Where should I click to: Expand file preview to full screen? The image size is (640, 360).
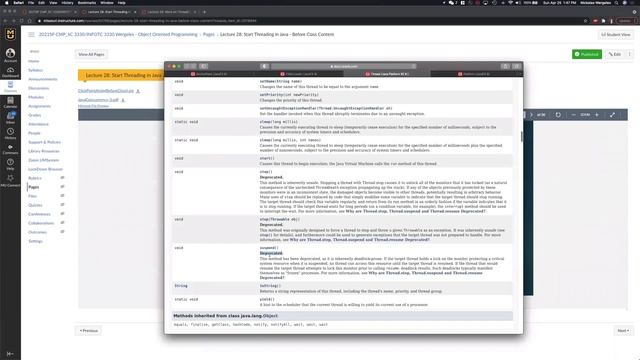(x=612, y=115)
